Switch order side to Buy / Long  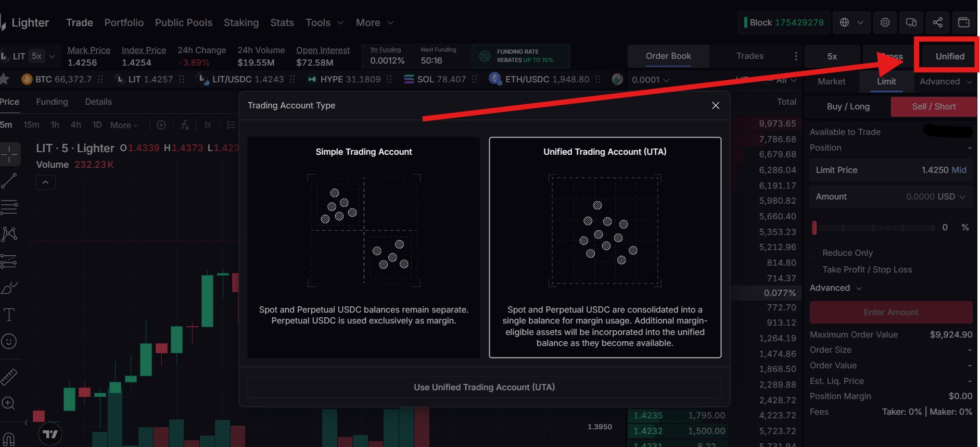point(848,106)
